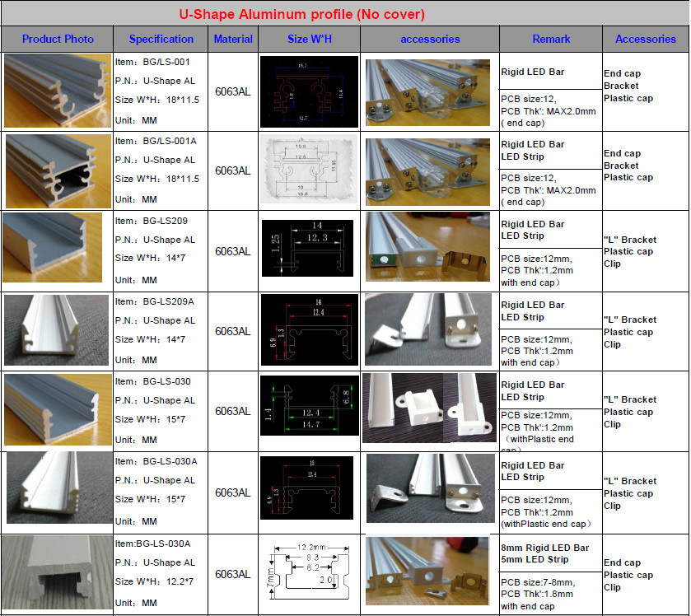Image resolution: width=691 pixels, height=616 pixels.
Task: Select the 6063AL cell in the BG-LS209 row
Action: click(233, 252)
